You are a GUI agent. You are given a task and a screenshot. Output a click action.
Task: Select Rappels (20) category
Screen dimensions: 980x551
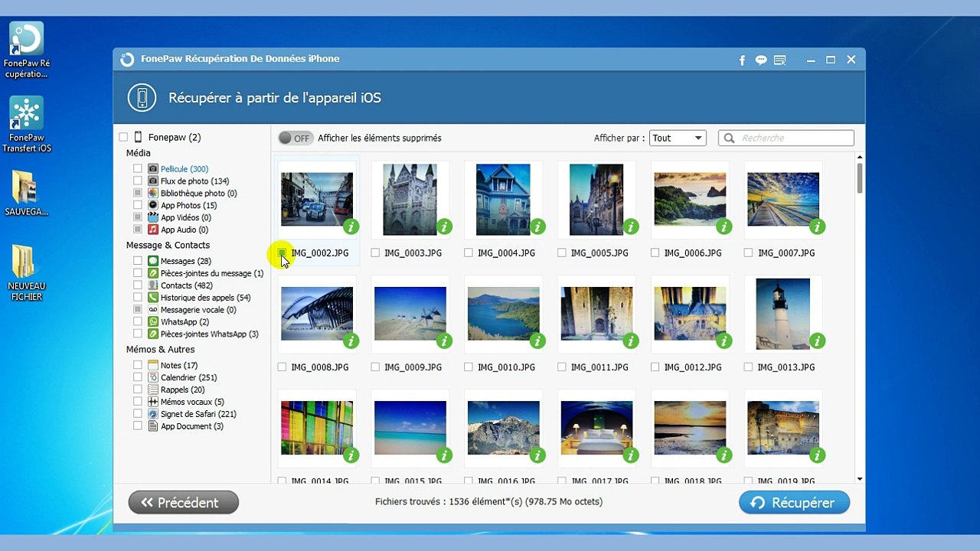click(182, 390)
